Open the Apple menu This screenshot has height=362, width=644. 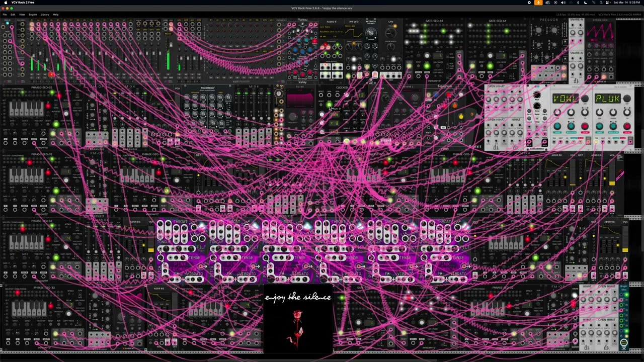click(5, 3)
